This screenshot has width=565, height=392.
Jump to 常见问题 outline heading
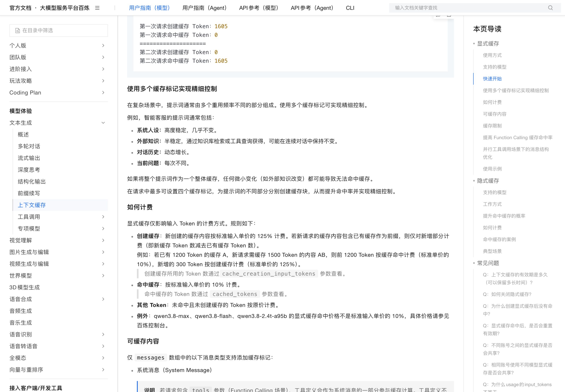[x=488, y=263]
